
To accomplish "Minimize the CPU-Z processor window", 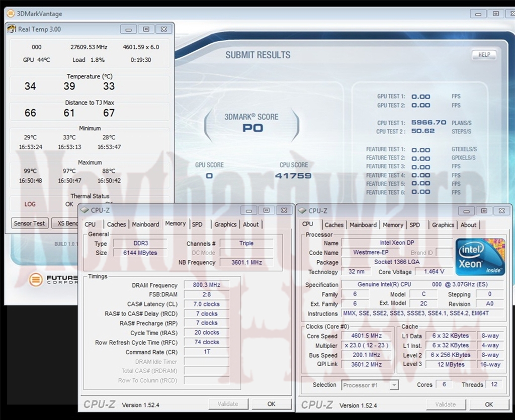I will [466, 211].
